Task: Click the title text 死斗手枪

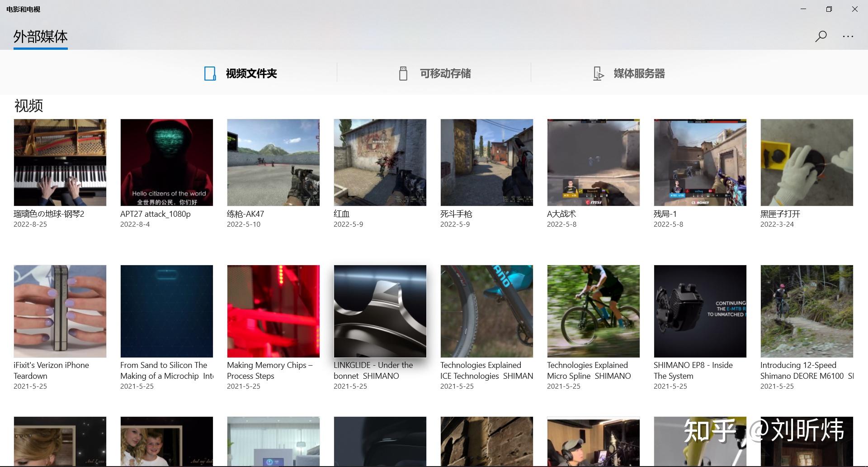Action: click(x=456, y=214)
